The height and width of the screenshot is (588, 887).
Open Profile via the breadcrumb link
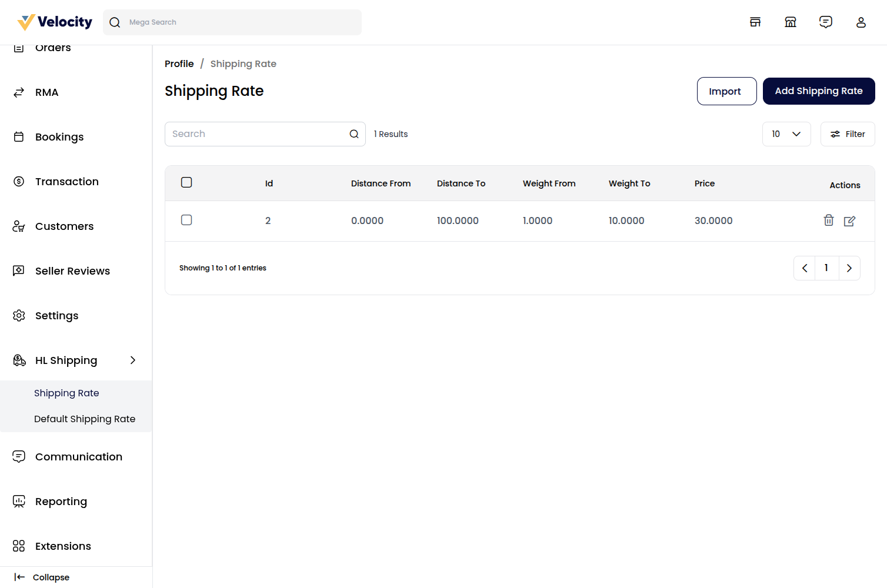click(x=179, y=64)
